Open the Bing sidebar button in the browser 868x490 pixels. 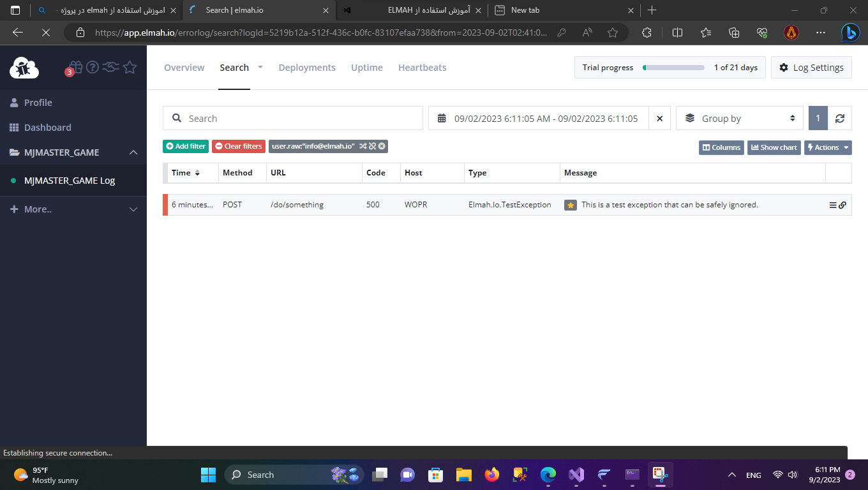coord(849,33)
